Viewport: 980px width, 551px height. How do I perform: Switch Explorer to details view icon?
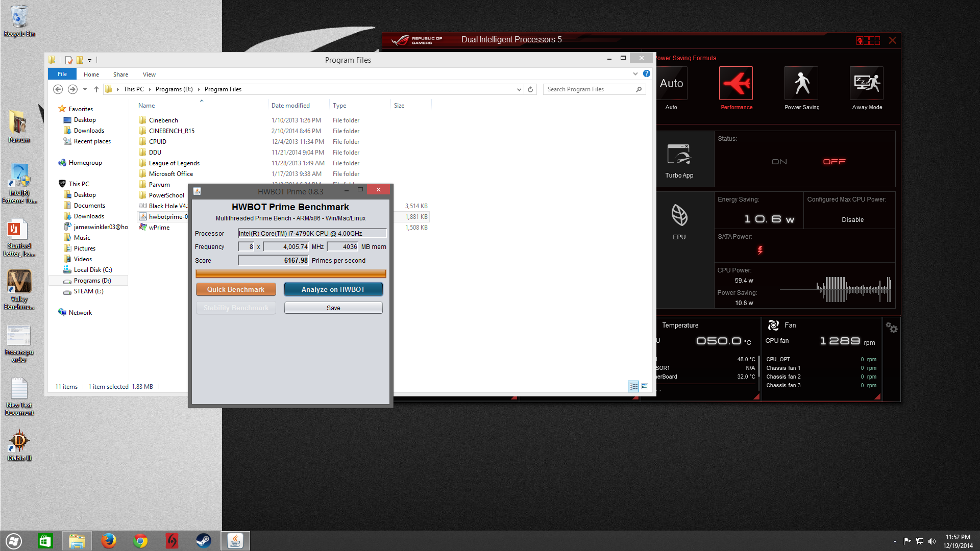[633, 387]
